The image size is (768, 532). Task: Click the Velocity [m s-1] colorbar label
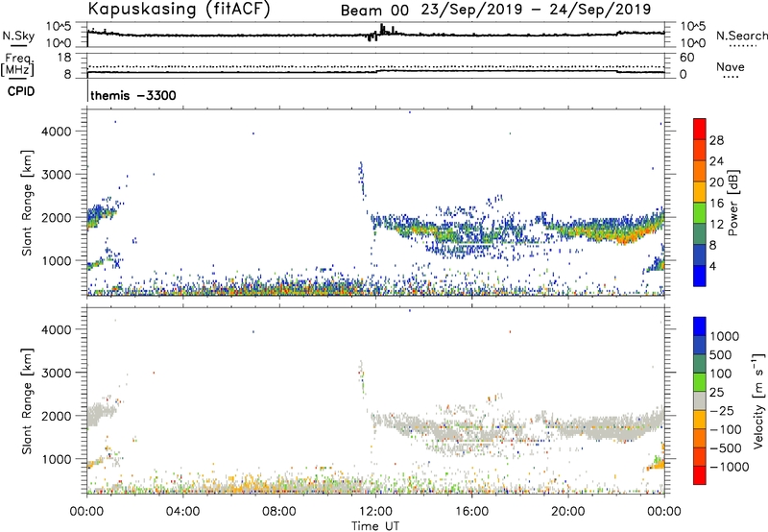pyautogui.click(x=758, y=400)
